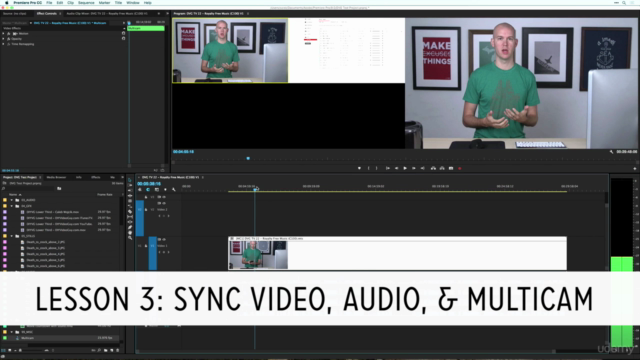This screenshot has height=360, width=640.
Task: Add marker in Program monitor transport
Action: click(359, 168)
